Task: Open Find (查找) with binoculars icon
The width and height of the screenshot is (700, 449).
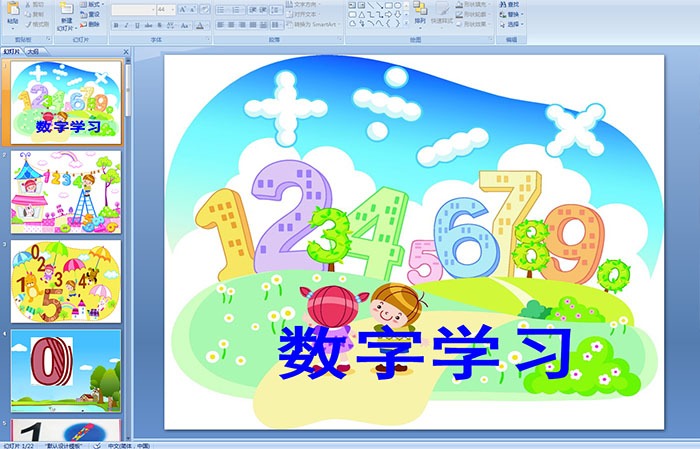Action: [509, 4]
